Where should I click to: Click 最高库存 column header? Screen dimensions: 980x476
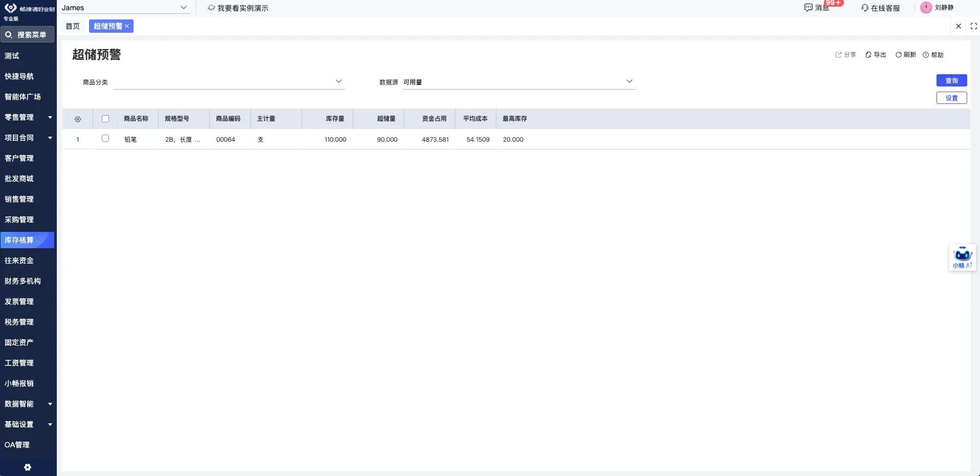coord(515,119)
